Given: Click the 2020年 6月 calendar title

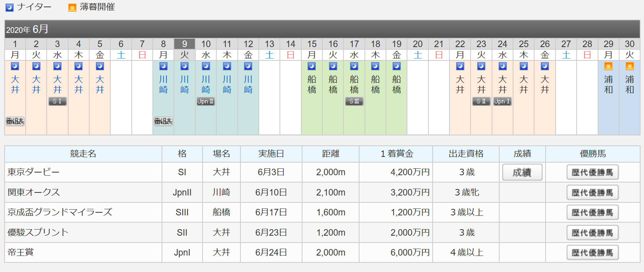Looking at the screenshot, I should point(27,29).
